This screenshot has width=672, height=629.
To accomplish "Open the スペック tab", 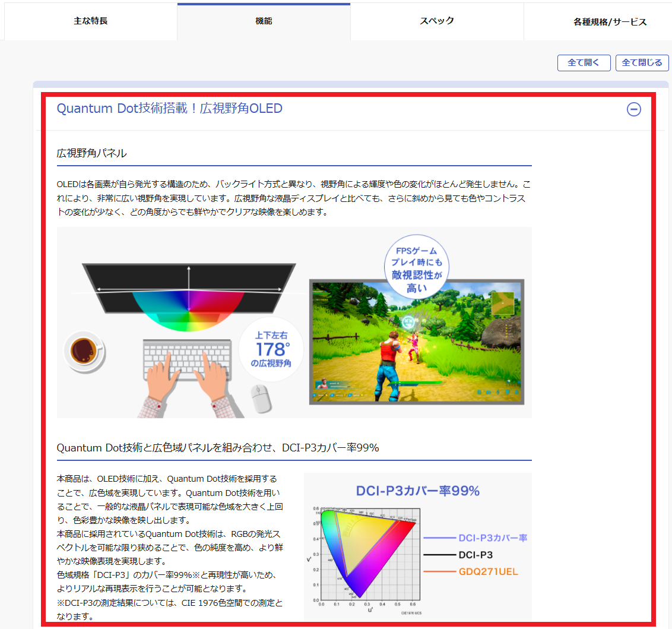I will (x=437, y=21).
